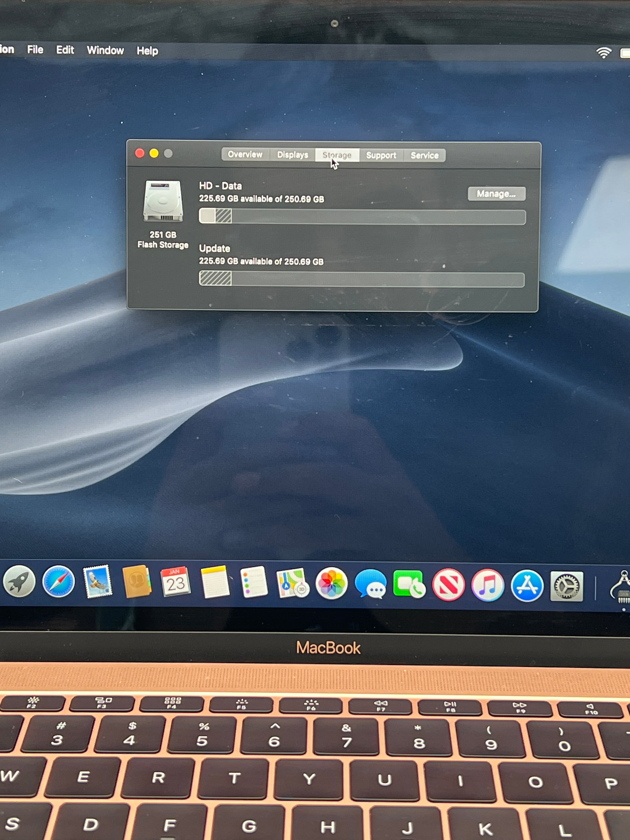Minimize window with yellow button
The width and height of the screenshot is (630, 840).
[x=154, y=153]
